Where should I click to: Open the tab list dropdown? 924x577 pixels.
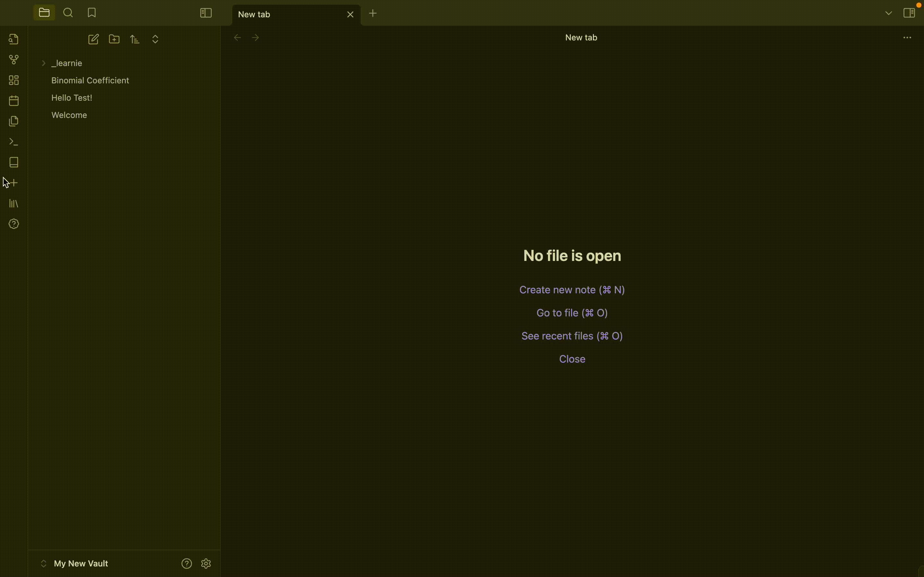click(x=888, y=12)
